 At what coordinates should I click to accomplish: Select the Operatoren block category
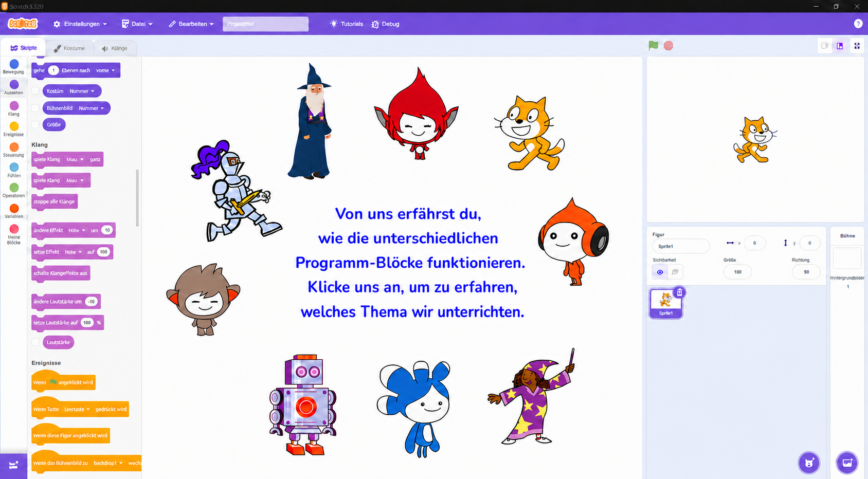click(14, 190)
